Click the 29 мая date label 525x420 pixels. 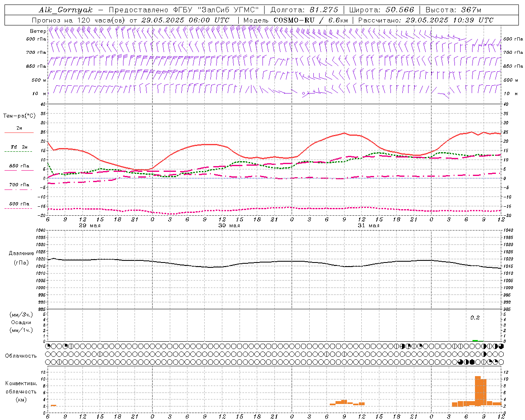click(89, 226)
